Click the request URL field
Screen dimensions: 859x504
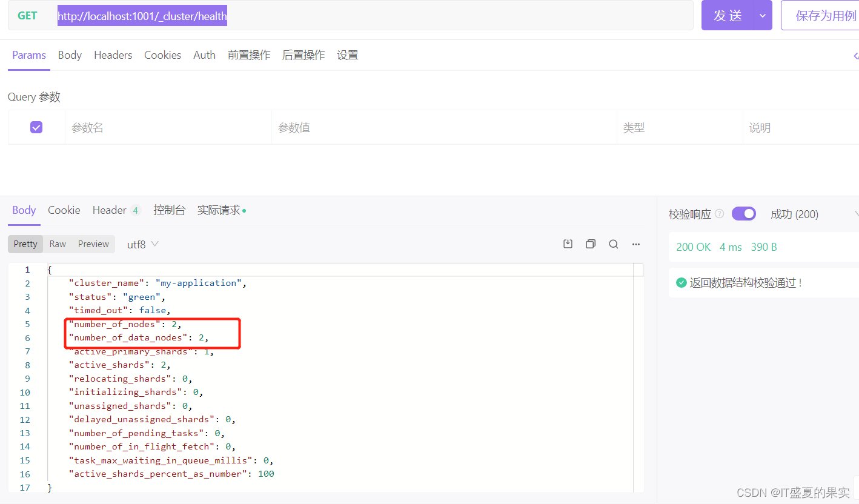click(x=372, y=16)
